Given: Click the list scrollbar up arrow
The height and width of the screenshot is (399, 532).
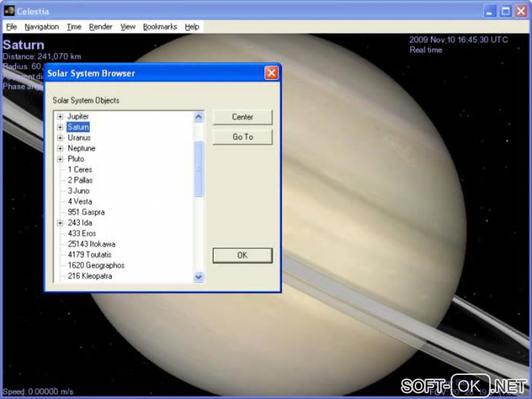Looking at the screenshot, I should [x=199, y=117].
